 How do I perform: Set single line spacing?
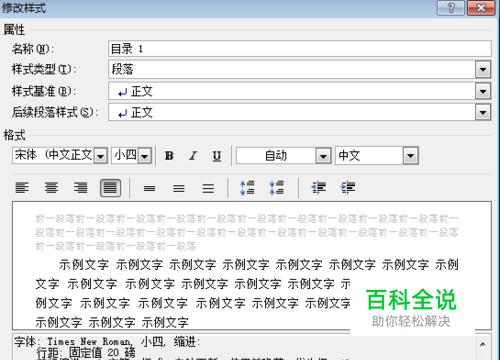click(x=149, y=188)
